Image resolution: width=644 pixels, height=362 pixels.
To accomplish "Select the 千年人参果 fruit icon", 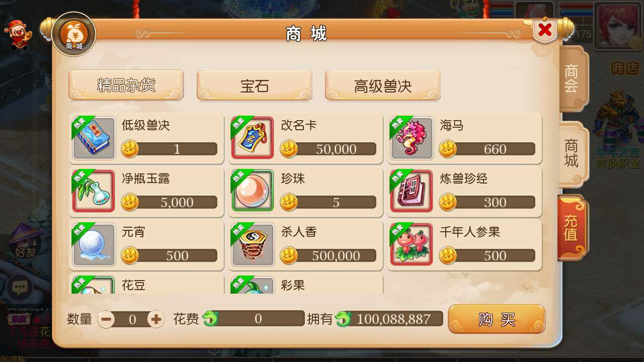I will [x=412, y=245].
